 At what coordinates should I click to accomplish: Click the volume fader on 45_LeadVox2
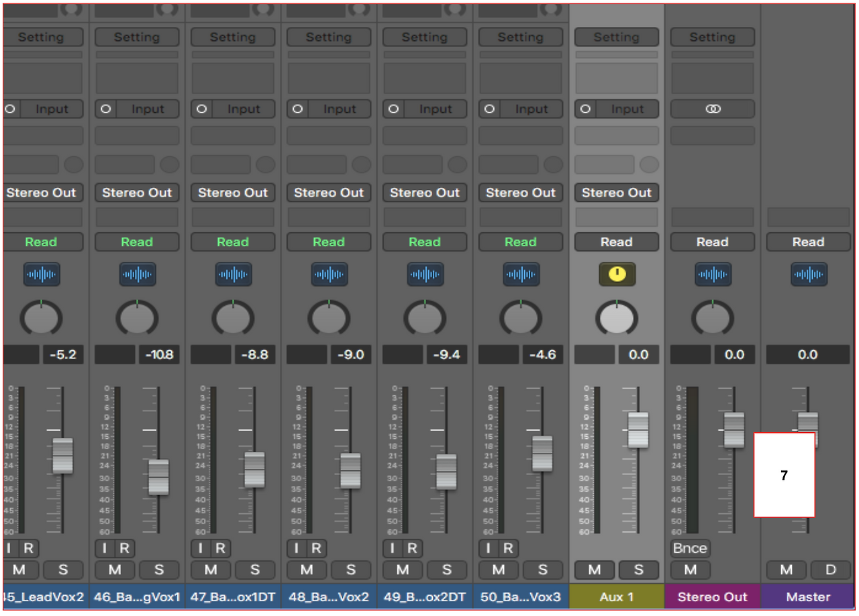(62, 456)
